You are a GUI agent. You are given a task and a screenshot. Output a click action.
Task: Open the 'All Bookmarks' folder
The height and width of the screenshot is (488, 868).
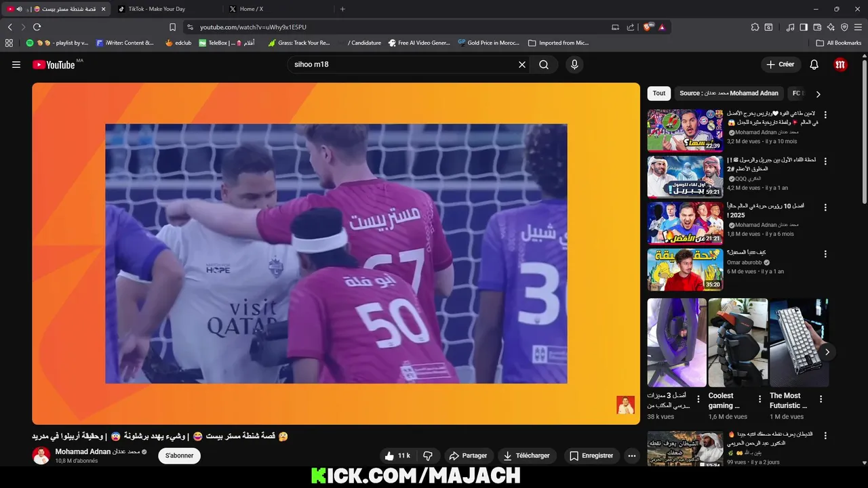[839, 43]
